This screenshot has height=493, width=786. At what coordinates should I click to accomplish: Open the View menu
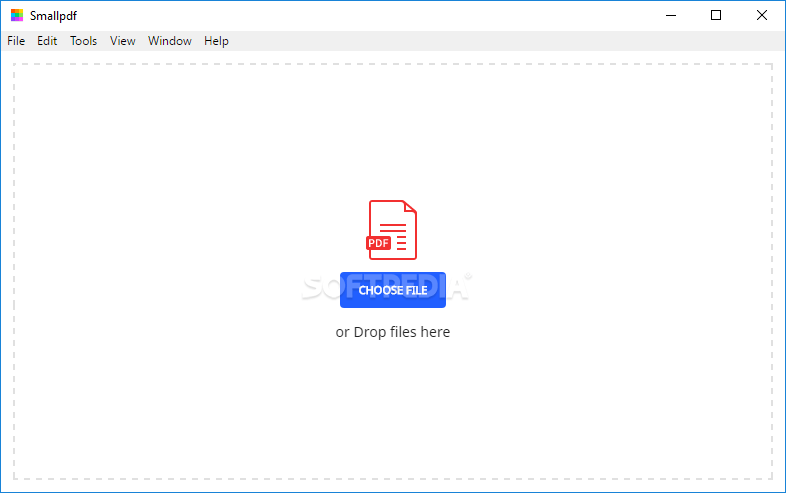click(x=122, y=41)
